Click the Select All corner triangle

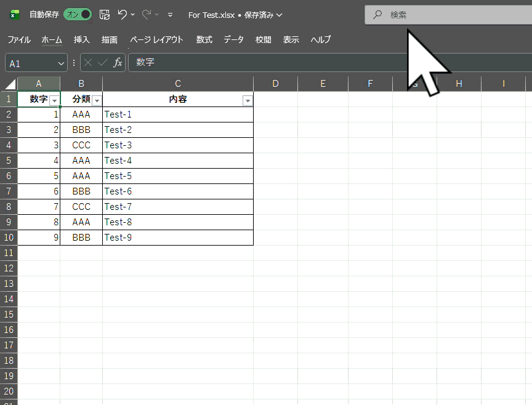[x=10, y=84]
